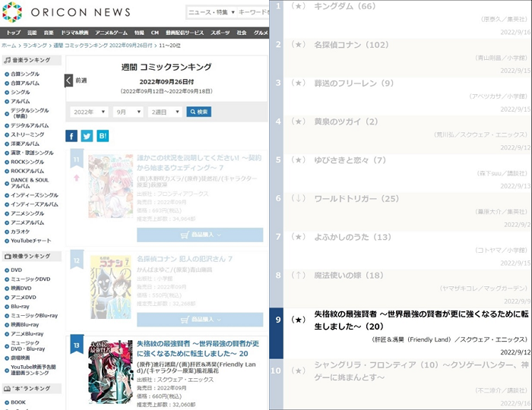Screen dimensions: 532x410
Task: Open the ニュース・特集 search category dropdown
Action: 212,12
